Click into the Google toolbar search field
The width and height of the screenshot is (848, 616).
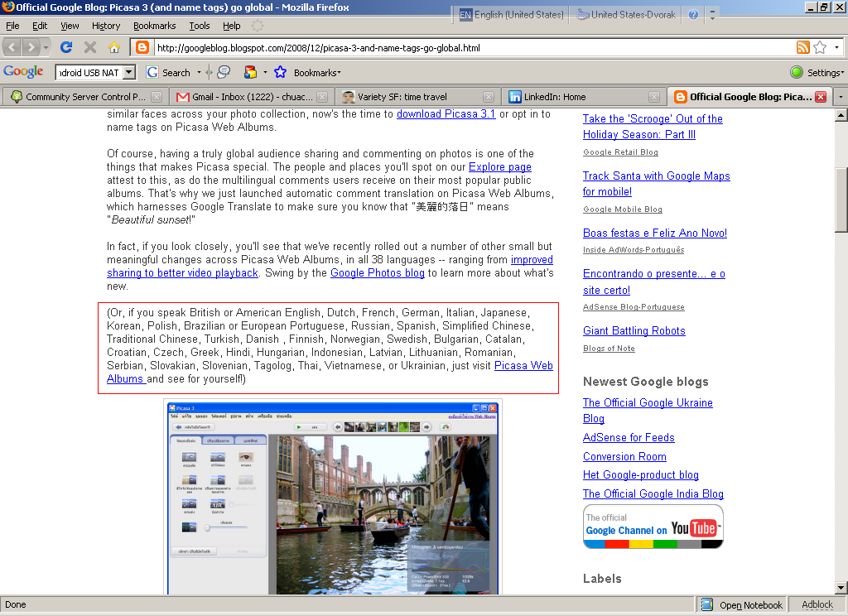click(89, 72)
